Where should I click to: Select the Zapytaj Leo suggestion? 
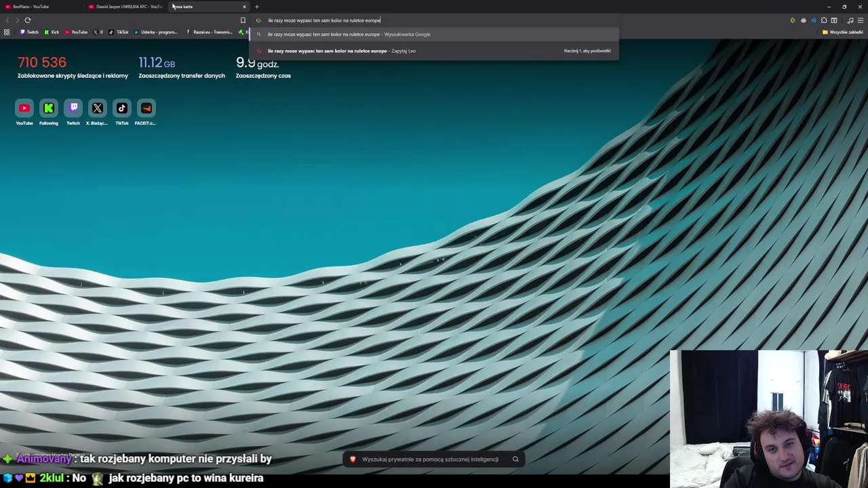(434, 51)
